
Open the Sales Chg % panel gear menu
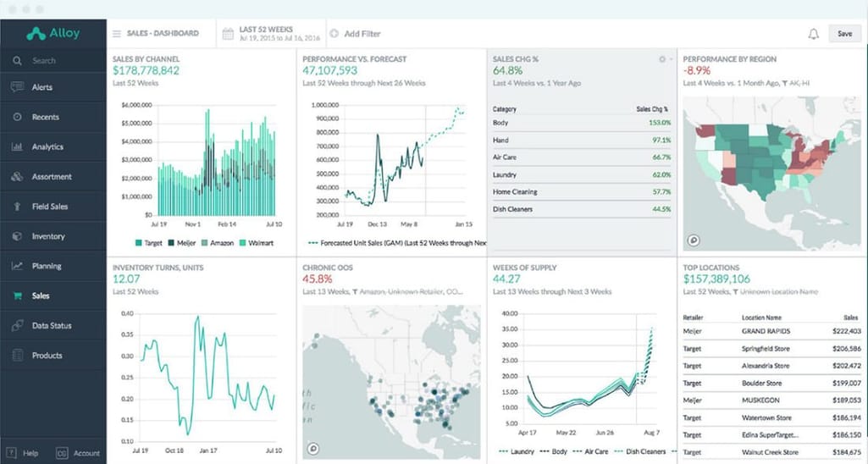[663, 59]
